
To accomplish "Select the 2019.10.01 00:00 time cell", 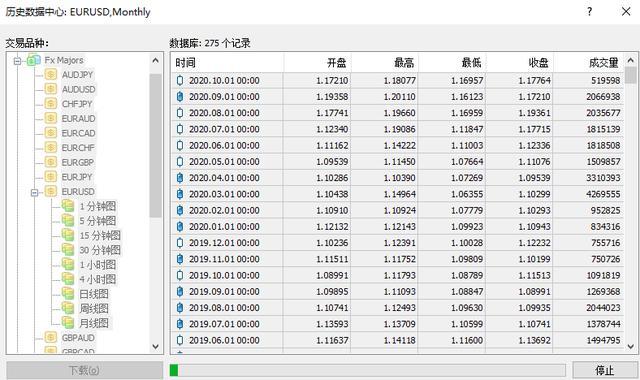I will (x=224, y=276).
